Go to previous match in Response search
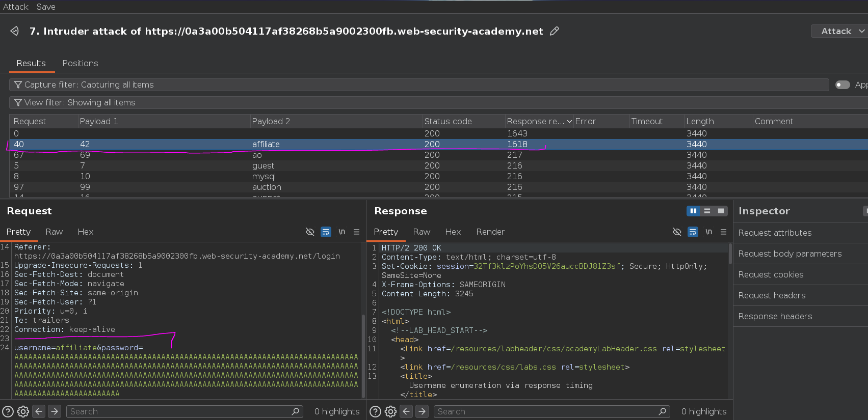868x420 pixels. pyautogui.click(x=406, y=411)
